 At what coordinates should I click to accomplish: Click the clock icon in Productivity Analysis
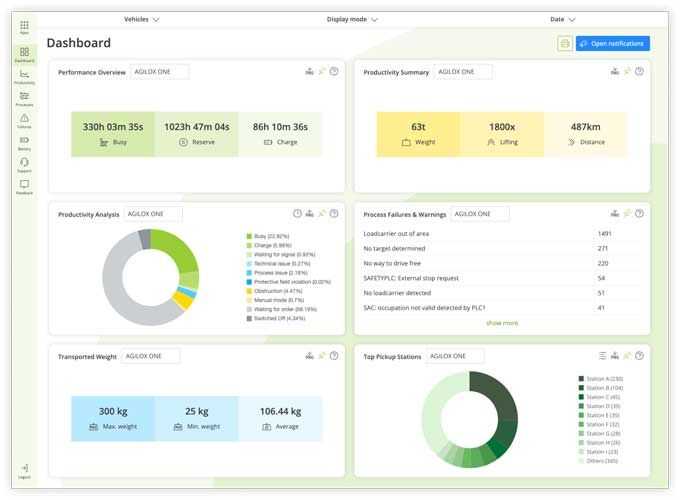tap(297, 213)
